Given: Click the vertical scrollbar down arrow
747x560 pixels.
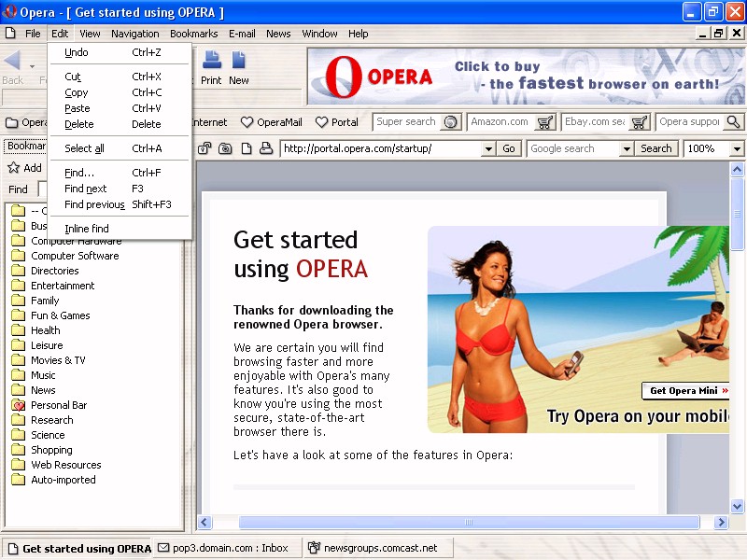Looking at the screenshot, I should [x=737, y=506].
